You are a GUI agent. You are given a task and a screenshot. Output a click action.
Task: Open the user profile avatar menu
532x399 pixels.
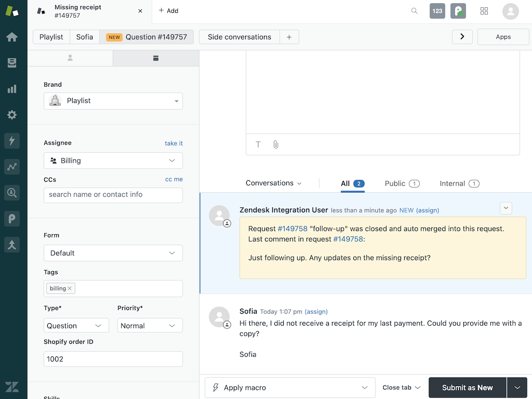511,11
